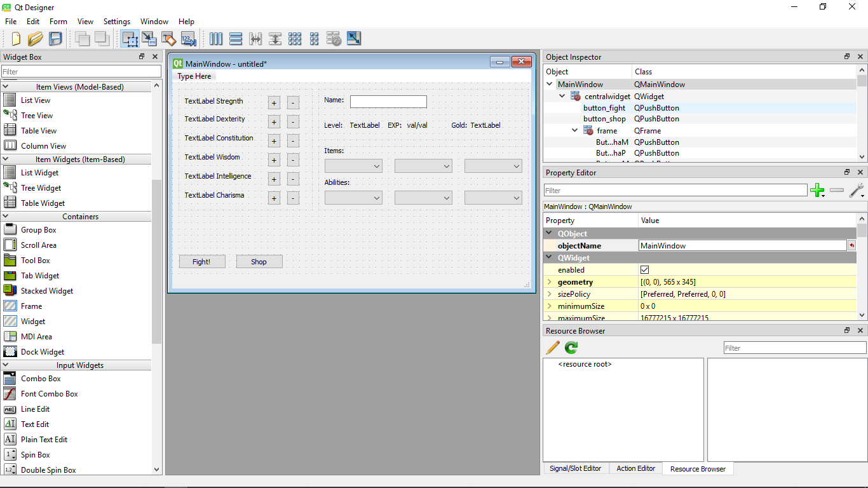868x488 pixels.
Task: Collapse the Item Views (Model-Based) category
Action: (6, 87)
